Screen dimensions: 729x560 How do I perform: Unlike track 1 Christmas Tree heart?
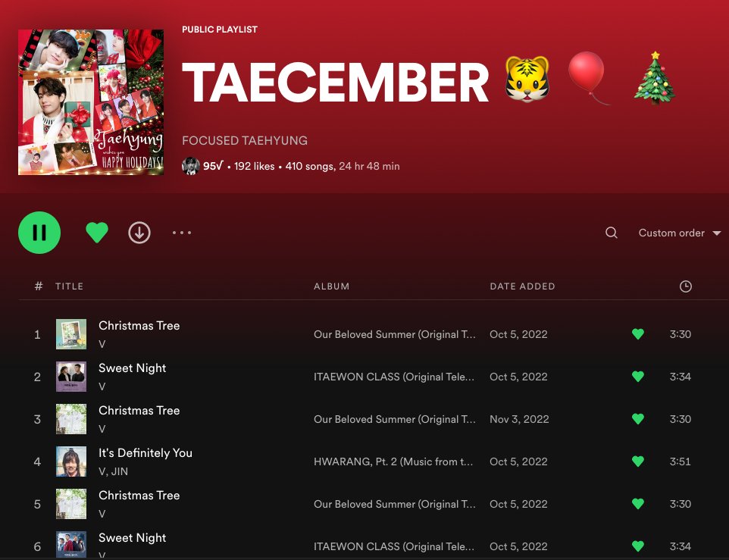point(638,333)
